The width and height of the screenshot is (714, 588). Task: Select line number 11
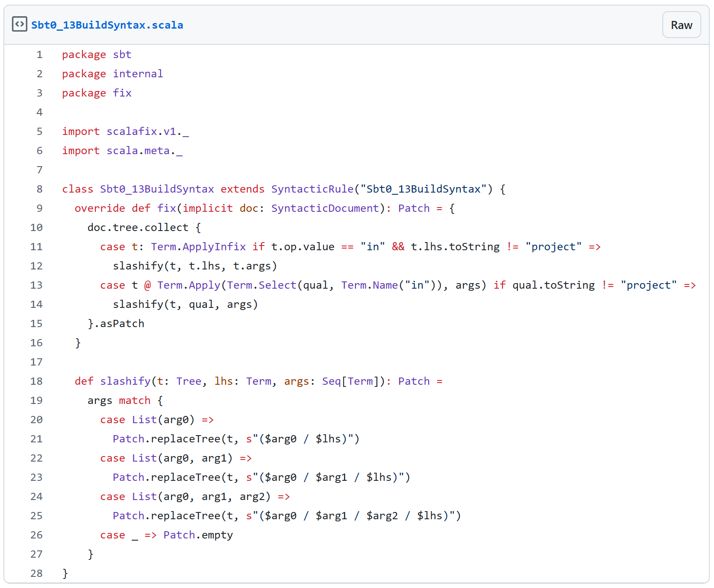37,247
